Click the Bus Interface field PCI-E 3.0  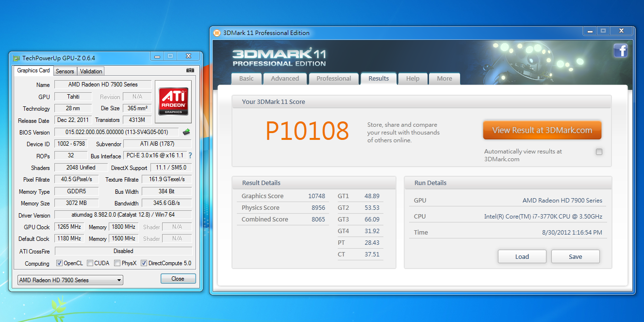(155, 155)
